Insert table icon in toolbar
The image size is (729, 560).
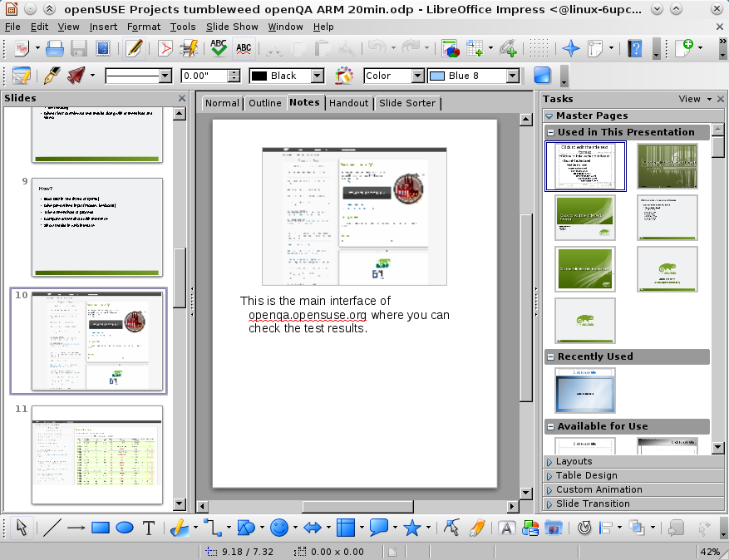pos(475,48)
